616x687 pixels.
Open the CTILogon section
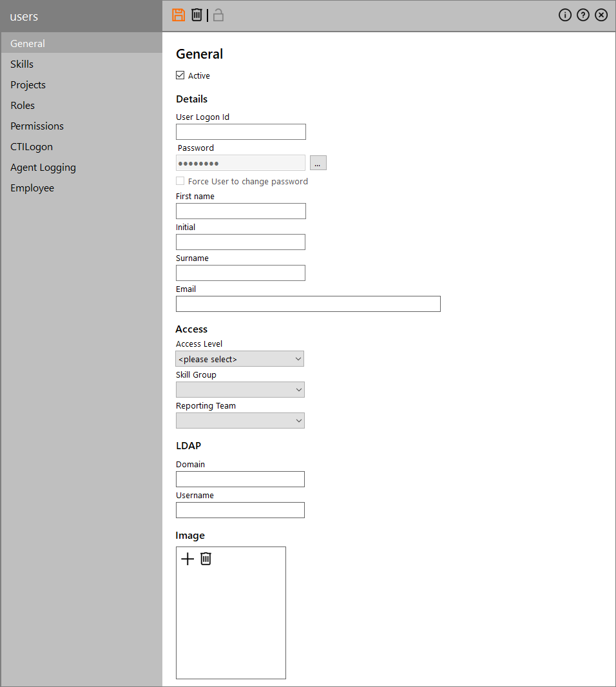(x=81, y=147)
